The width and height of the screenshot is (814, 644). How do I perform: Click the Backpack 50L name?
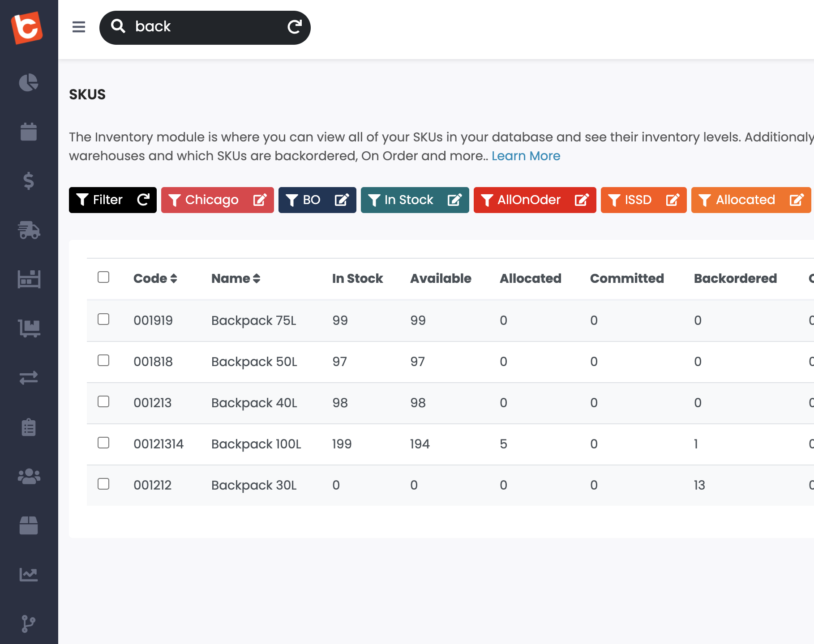[x=254, y=362]
